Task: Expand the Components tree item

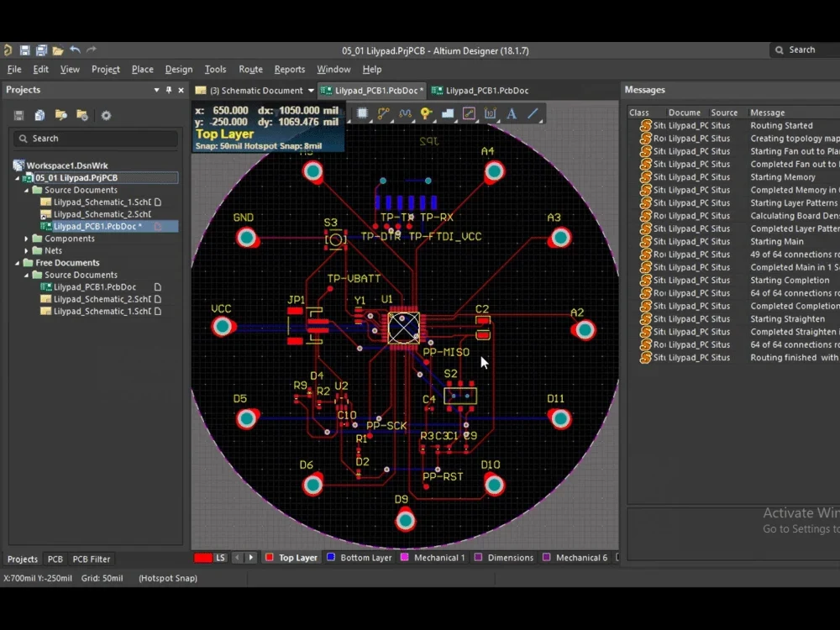Action: pos(26,238)
